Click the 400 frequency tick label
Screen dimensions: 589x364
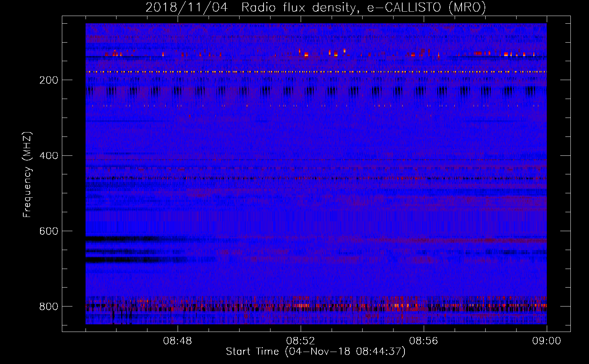(49, 156)
